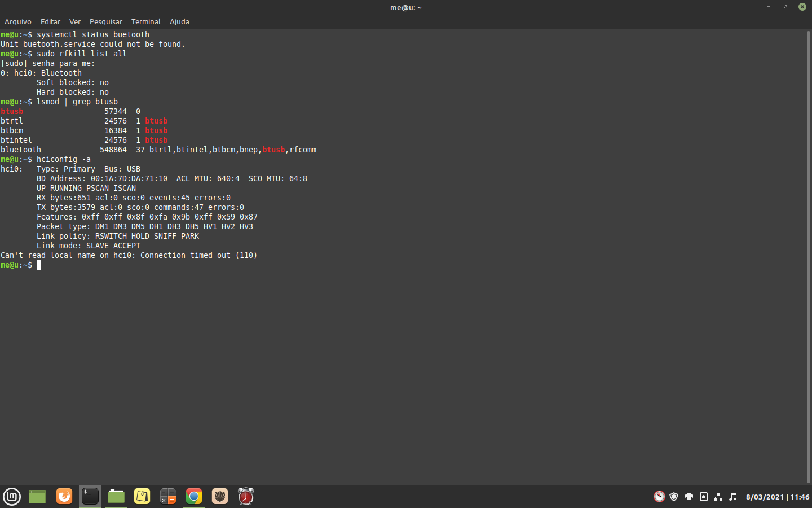Open the file manager folder icon
Screen dimensions: 812x508
116,496
